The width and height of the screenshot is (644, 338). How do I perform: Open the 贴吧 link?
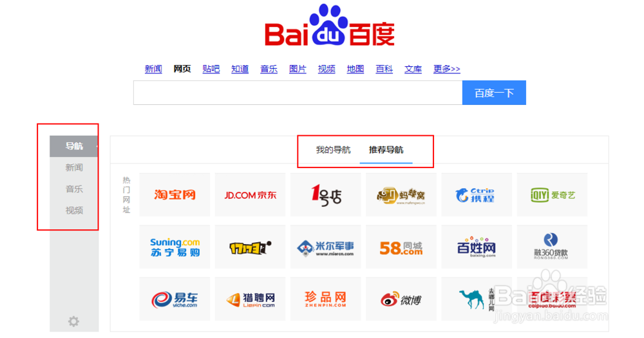(211, 69)
